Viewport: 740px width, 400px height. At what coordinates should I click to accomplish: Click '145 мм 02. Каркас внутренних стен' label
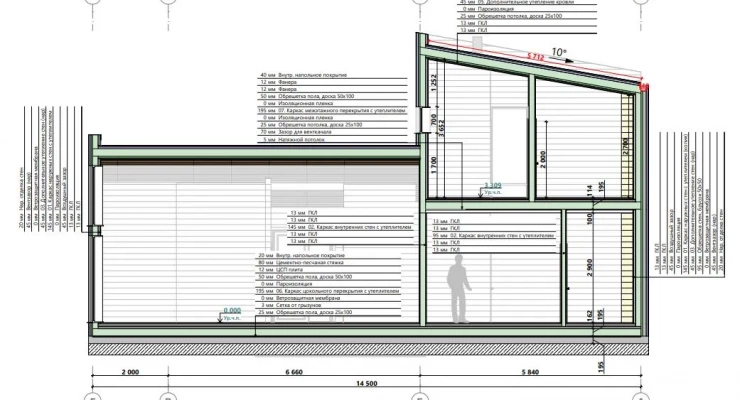[x=350, y=227]
